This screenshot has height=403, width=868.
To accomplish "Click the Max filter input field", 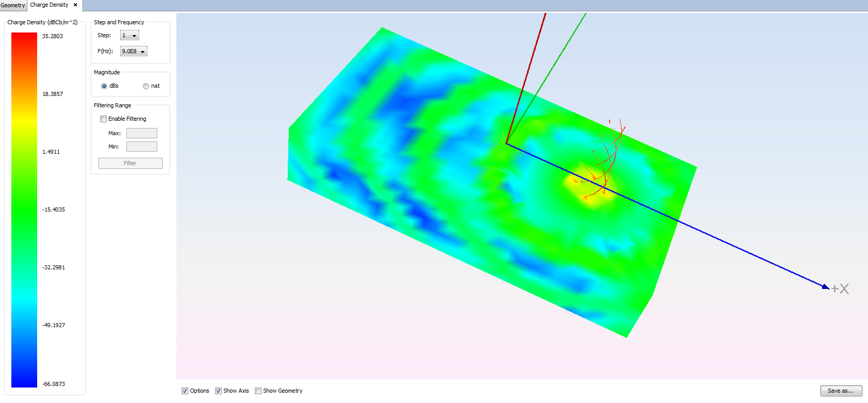I will (x=141, y=133).
